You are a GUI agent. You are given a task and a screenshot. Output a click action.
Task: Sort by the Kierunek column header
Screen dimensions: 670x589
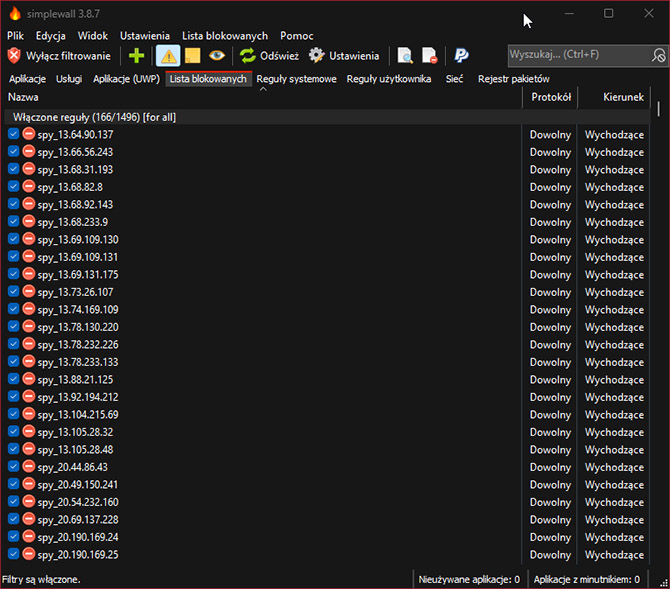coord(614,97)
